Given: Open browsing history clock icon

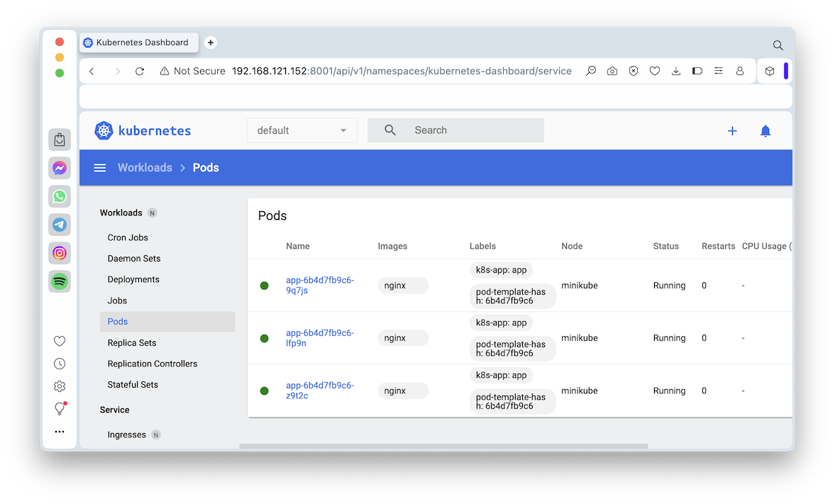Looking at the screenshot, I should pos(60,364).
